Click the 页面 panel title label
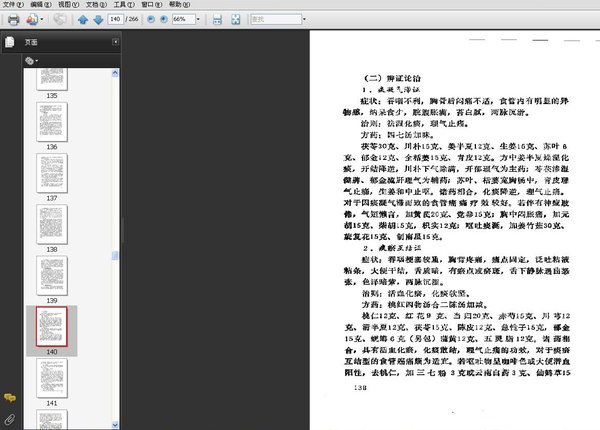The height and width of the screenshot is (430, 600). coord(31,42)
